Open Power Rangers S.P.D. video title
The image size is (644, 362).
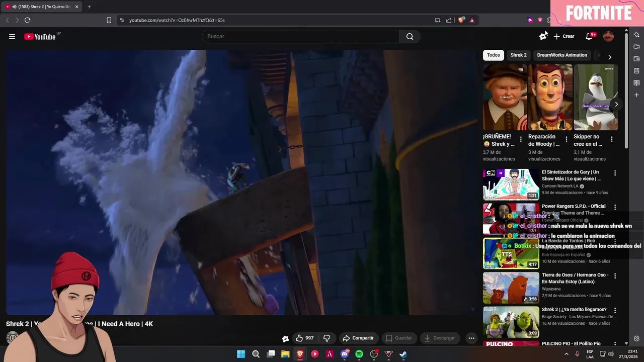[574, 209]
